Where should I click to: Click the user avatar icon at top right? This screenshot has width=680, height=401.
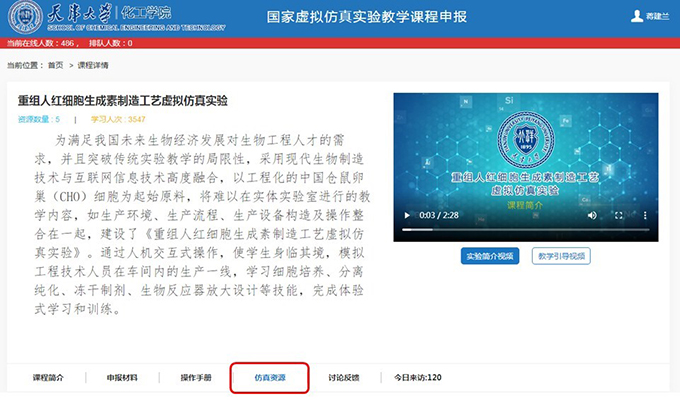pyautogui.click(x=636, y=16)
